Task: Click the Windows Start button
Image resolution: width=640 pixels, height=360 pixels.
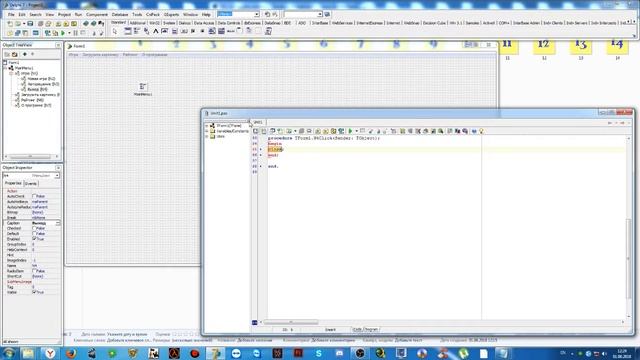Action: (x=9, y=353)
